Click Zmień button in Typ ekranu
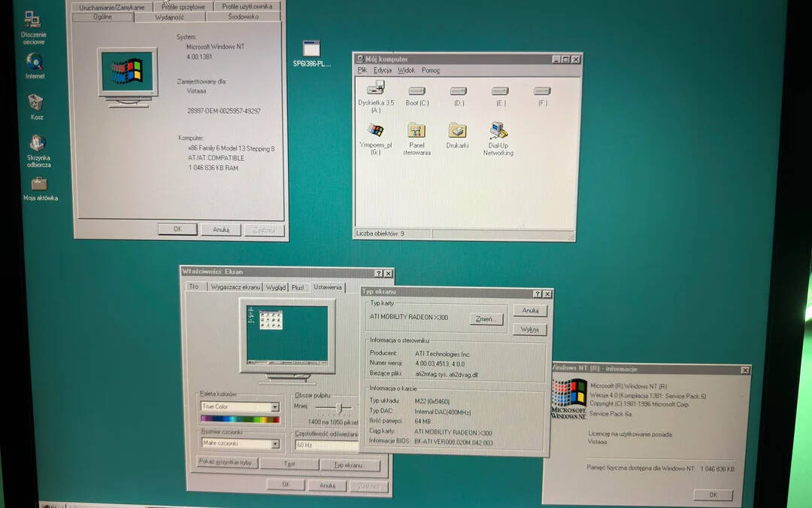812x508 pixels. (x=486, y=319)
